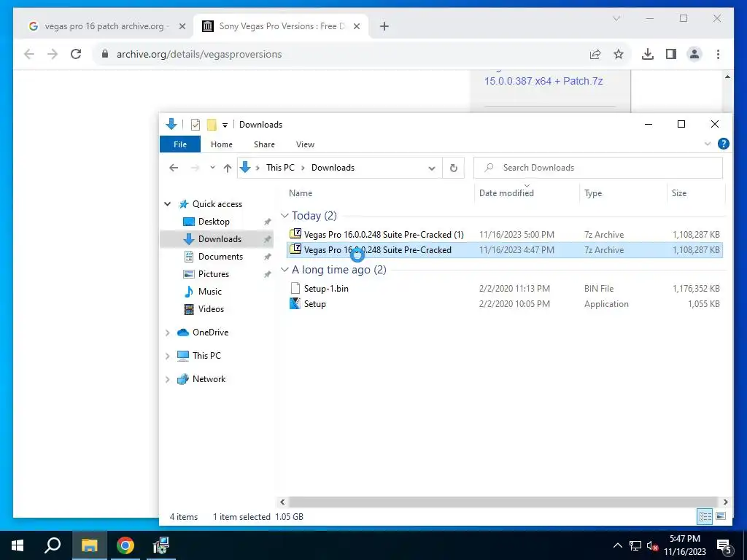Viewport: 747px width, 560px height.
Task: Open Windows taskbar search
Action: click(53, 545)
